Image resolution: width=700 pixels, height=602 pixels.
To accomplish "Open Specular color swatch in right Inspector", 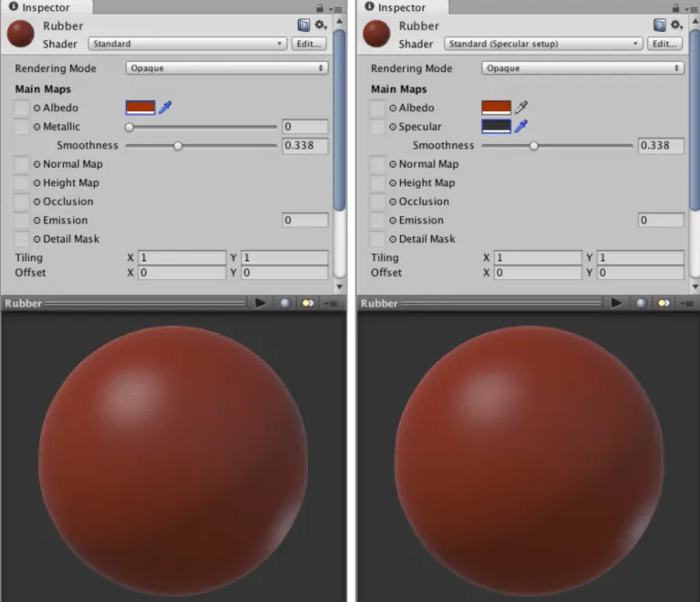I will pos(497,127).
